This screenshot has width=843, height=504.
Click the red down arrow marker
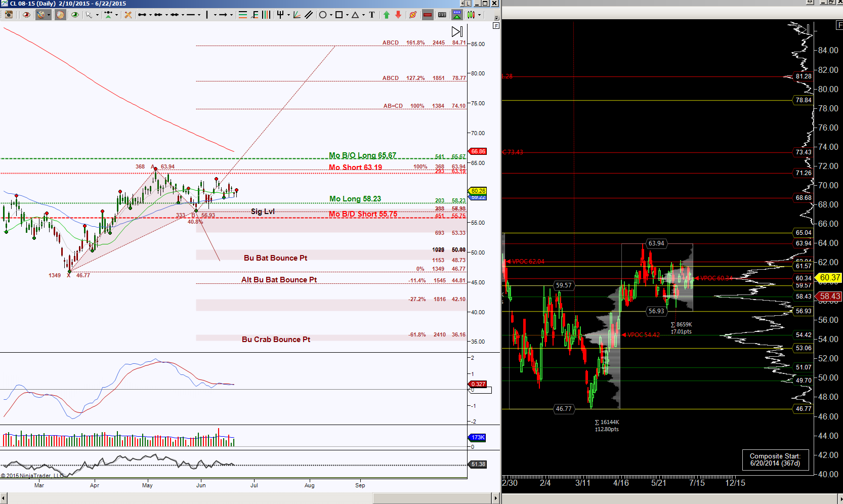[x=398, y=15]
